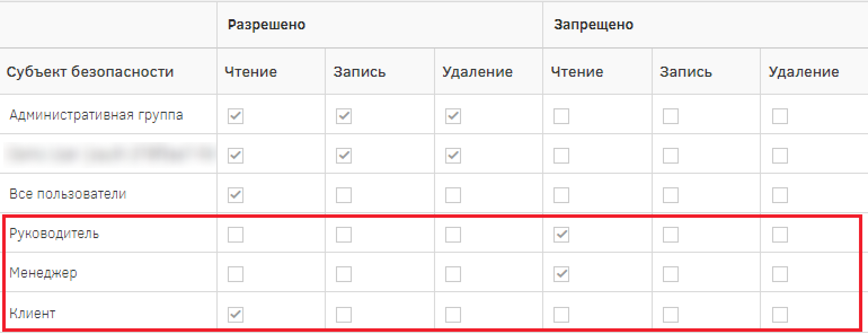Uncheck allowed Чтение for Клиент
The height and width of the screenshot is (334, 868).
[x=235, y=314]
